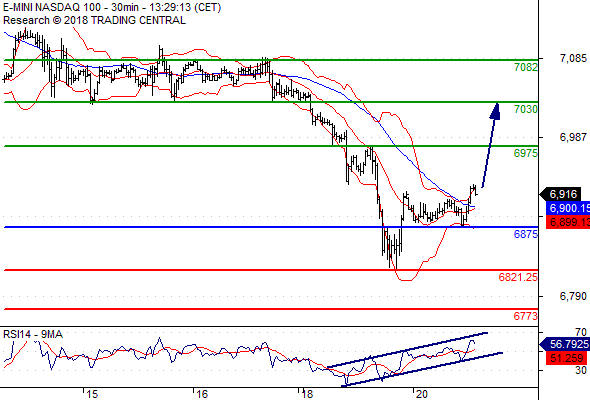Click the date label 16 on time axis

point(202,394)
